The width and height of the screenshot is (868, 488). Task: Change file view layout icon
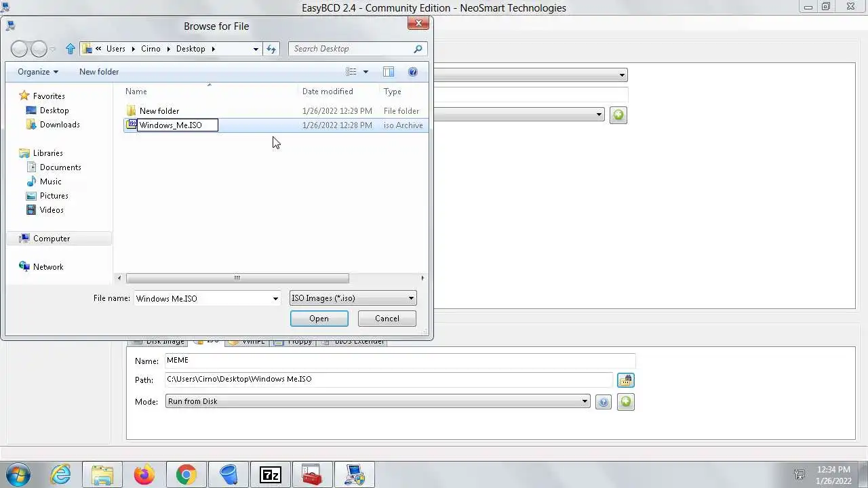click(x=351, y=72)
